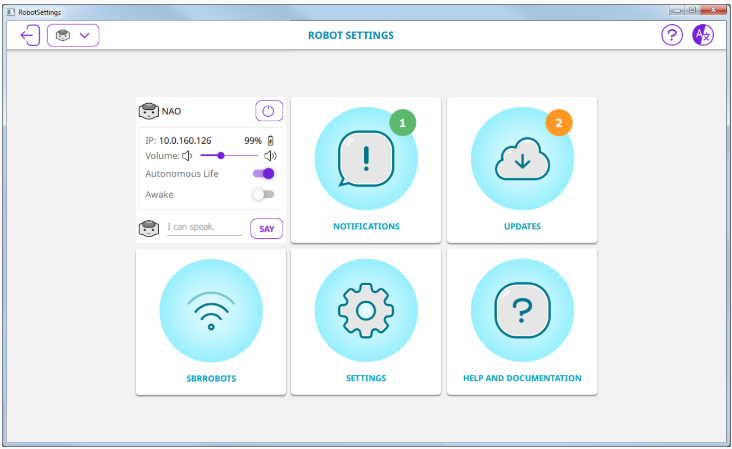Open the robot selector dropdown
The height and width of the screenshot is (449, 732).
[73, 35]
